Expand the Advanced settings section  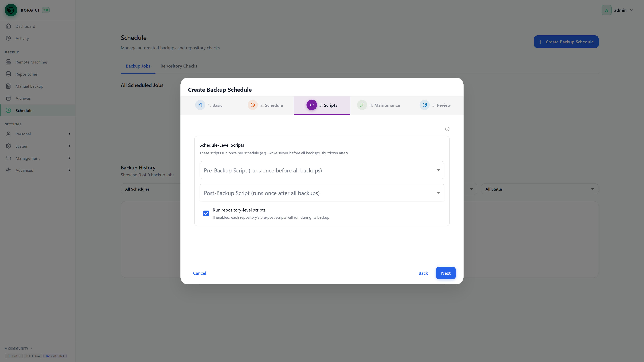click(38, 170)
